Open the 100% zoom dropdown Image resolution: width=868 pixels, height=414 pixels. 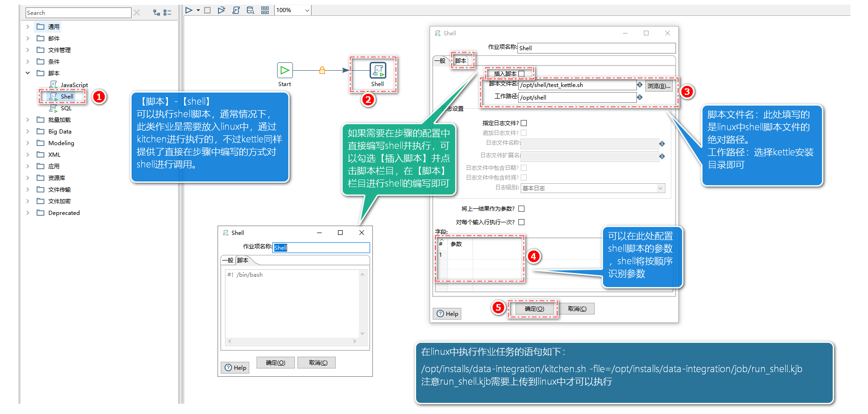(x=307, y=10)
